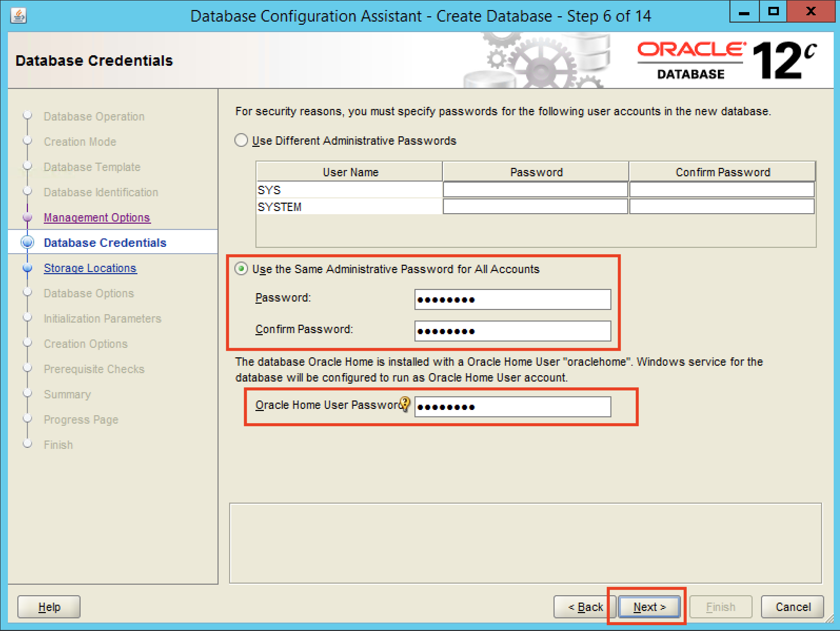
Task: Click the SYS Confirm Password cell
Action: (722, 189)
